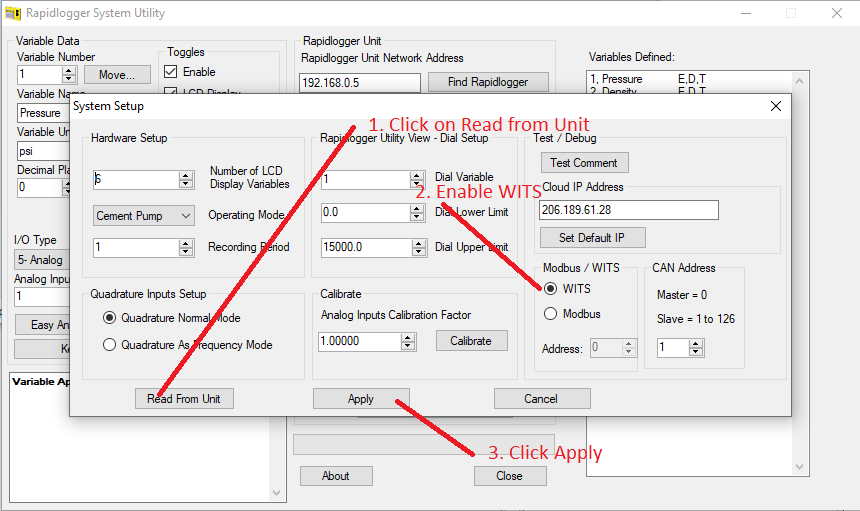Click the Test Comment button

pyautogui.click(x=585, y=163)
